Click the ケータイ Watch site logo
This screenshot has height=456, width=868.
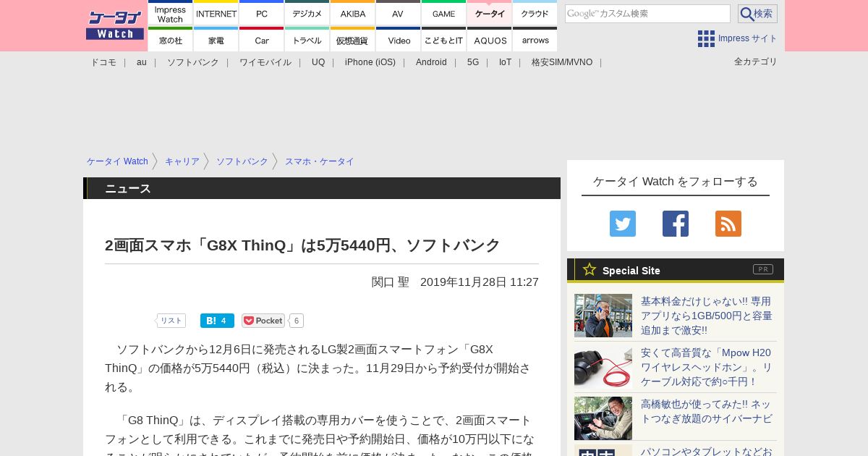point(115,25)
